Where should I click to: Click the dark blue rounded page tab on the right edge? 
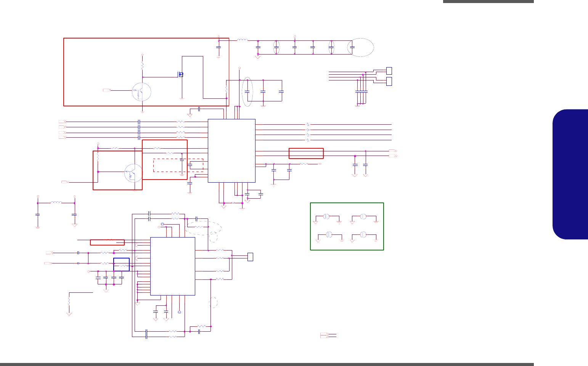[570, 174]
